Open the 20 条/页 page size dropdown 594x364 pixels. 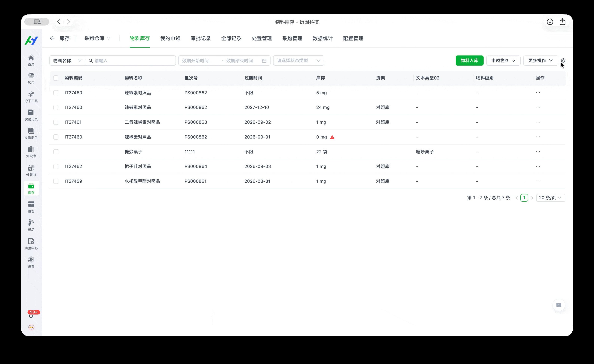click(550, 198)
